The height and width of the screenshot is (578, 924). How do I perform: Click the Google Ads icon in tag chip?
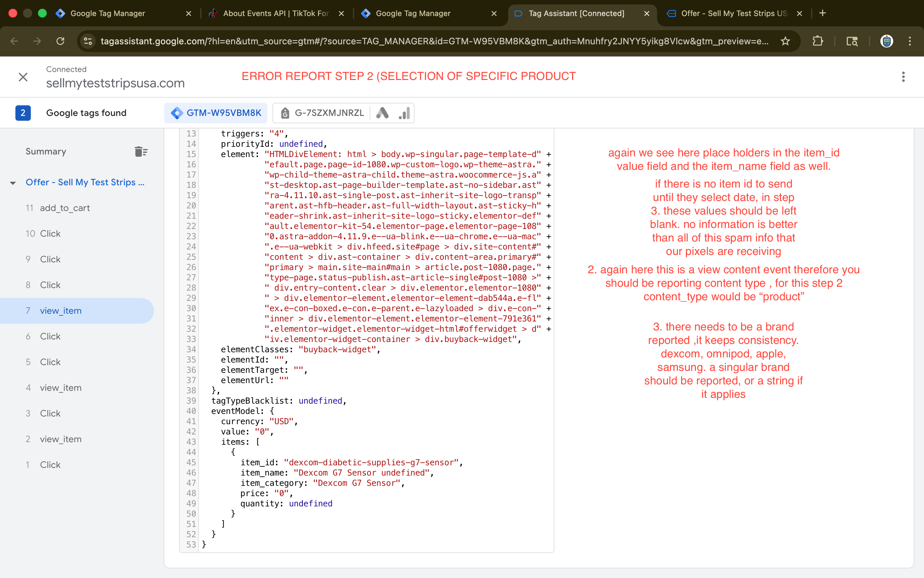tap(382, 113)
